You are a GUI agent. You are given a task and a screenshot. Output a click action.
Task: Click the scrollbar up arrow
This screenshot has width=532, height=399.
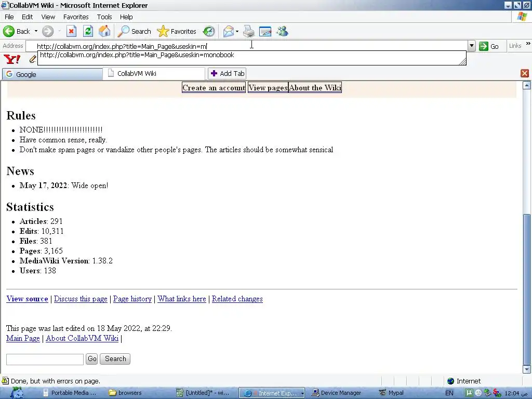(527, 85)
